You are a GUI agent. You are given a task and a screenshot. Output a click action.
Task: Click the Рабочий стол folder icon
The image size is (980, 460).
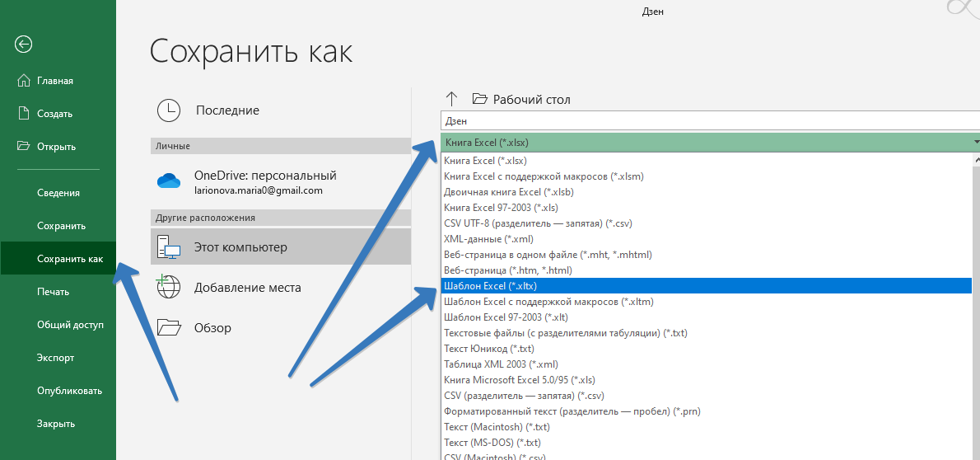tap(479, 99)
